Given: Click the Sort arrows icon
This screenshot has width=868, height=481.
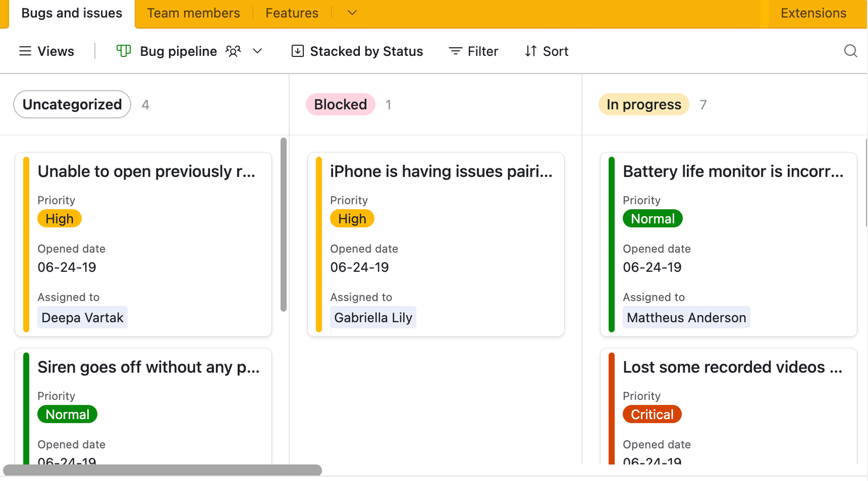Looking at the screenshot, I should pyautogui.click(x=531, y=51).
